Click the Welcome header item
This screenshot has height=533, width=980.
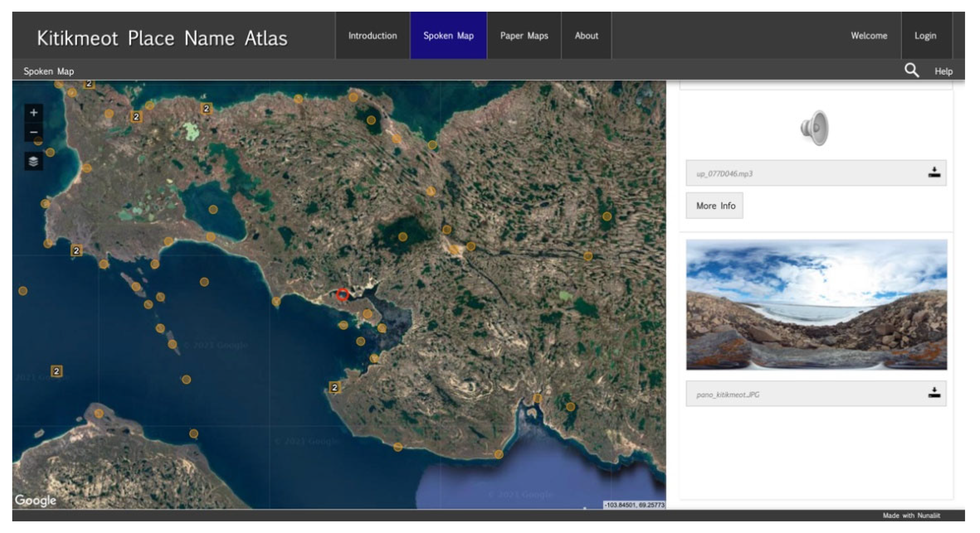868,36
